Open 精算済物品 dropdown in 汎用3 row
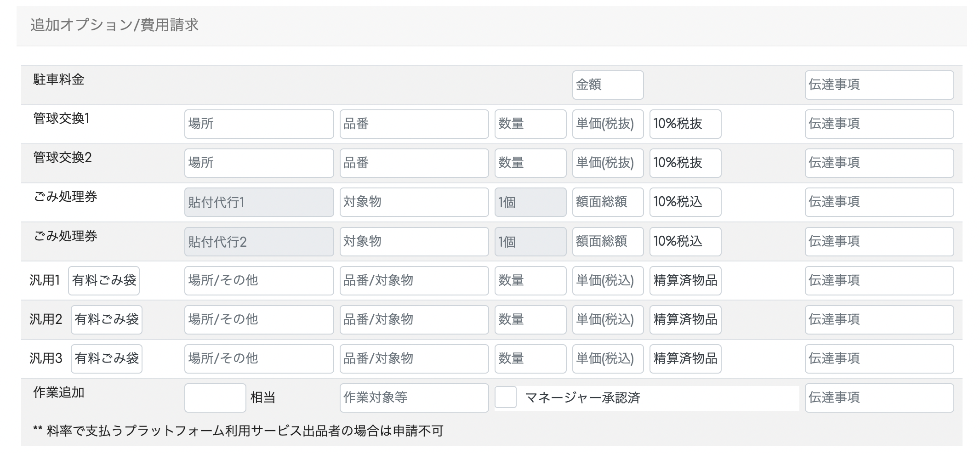Viewport: 980px width, 454px height. click(685, 358)
